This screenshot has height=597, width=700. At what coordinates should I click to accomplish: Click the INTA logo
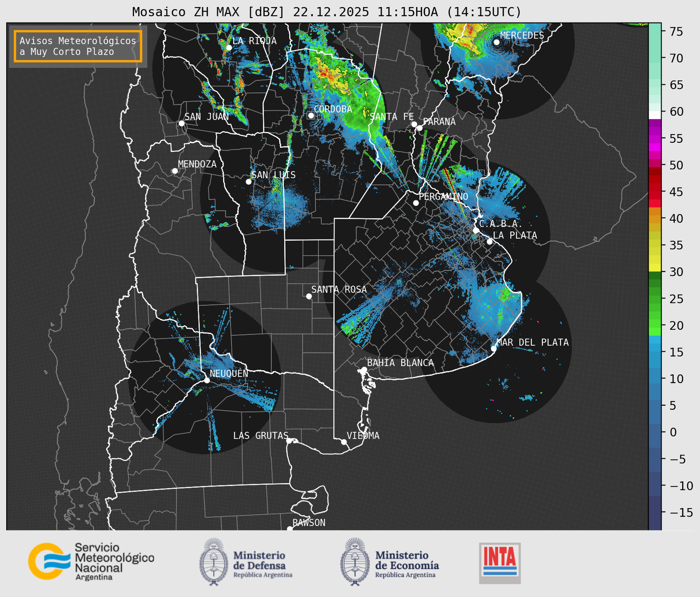click(x=500, y=563)
